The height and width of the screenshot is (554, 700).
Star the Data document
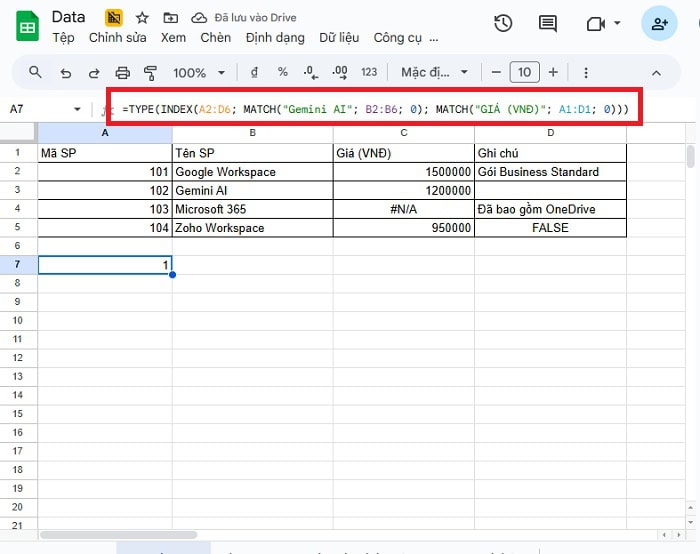click(142, 18)
